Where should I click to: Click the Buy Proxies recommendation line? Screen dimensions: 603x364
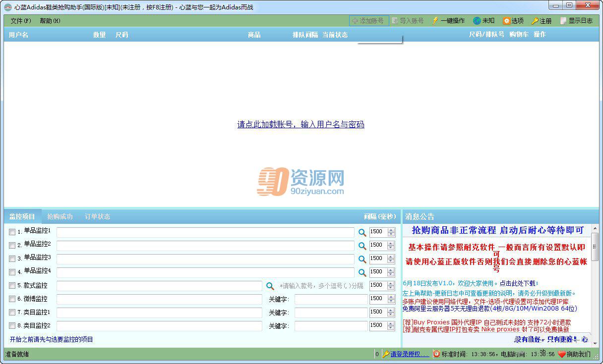[x=486, y=322]
